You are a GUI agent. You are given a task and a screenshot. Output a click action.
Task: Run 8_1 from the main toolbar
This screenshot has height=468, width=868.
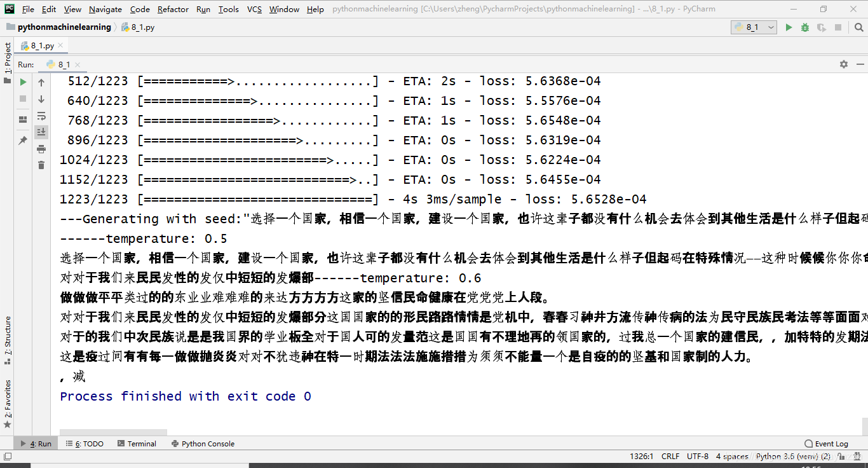(x=789, y=27)
